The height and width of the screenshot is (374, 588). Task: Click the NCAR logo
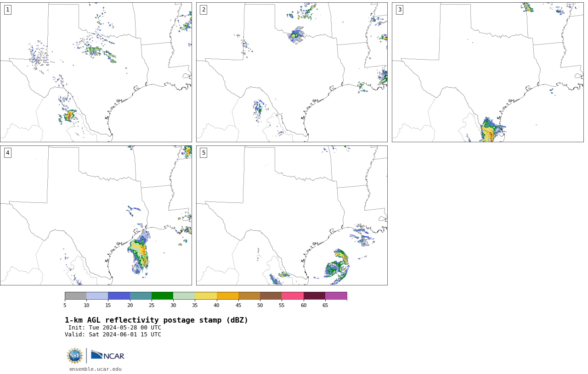point(107,355)
